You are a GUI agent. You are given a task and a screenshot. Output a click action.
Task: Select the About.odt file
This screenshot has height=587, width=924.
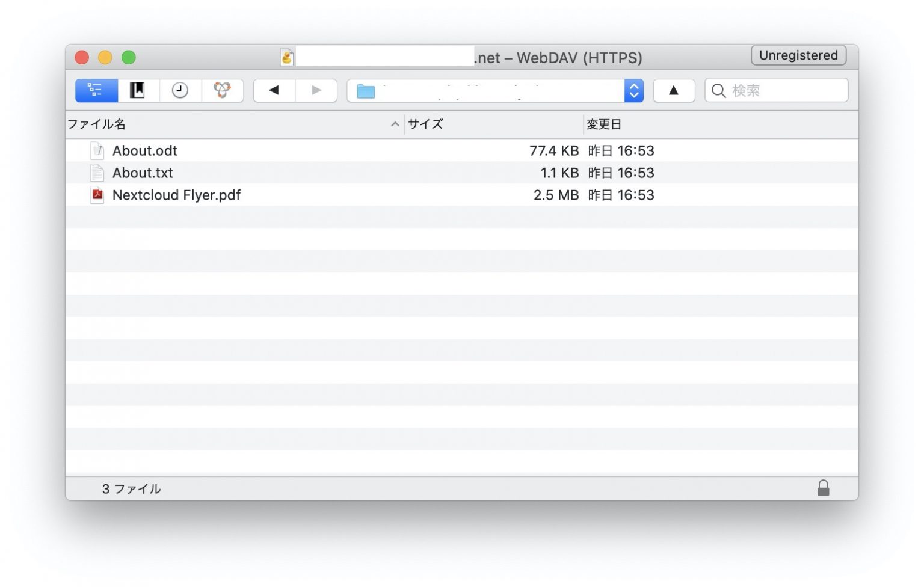(145, 151)
